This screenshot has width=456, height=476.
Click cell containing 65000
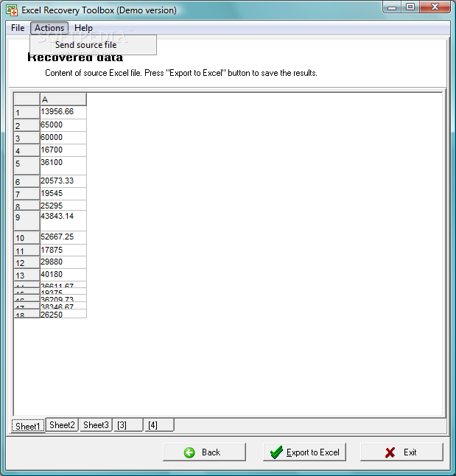(63, 125)
